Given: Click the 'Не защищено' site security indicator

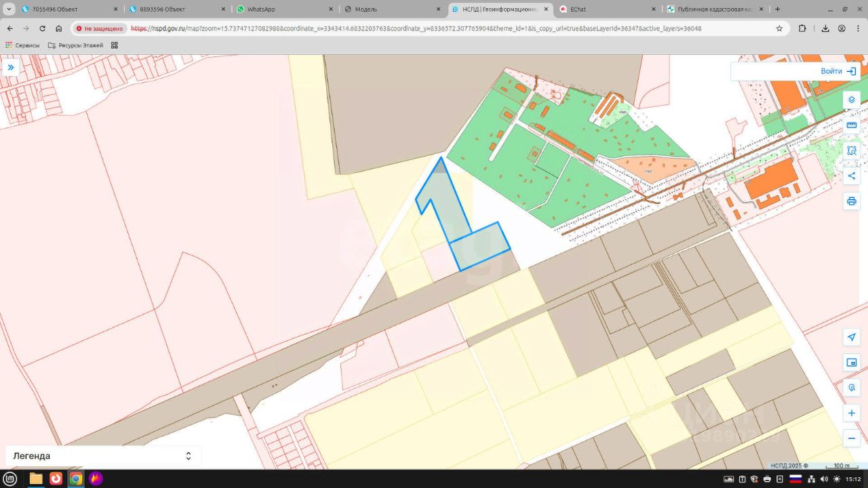Looking at the screenshot, I should [100, 28].
